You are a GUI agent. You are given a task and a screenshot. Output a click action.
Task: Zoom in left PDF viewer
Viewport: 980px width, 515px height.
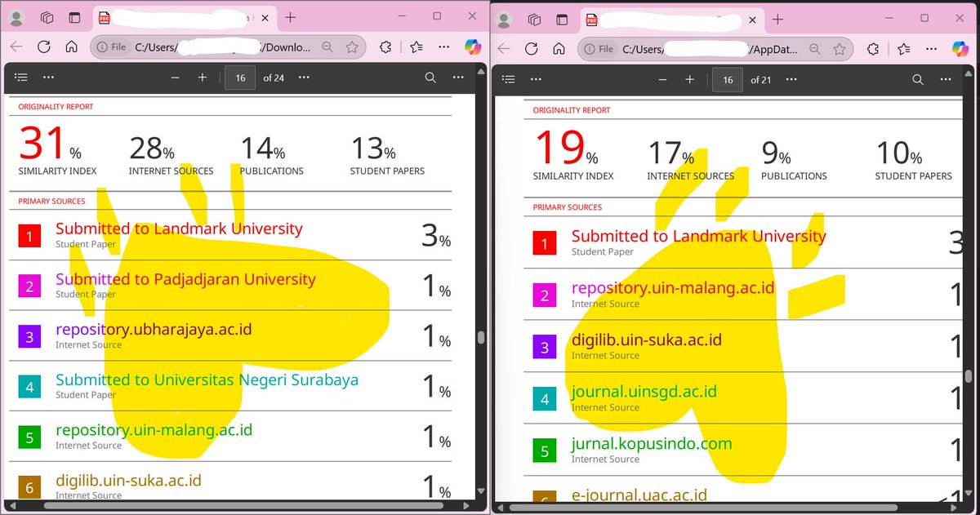tap(203, 78)
